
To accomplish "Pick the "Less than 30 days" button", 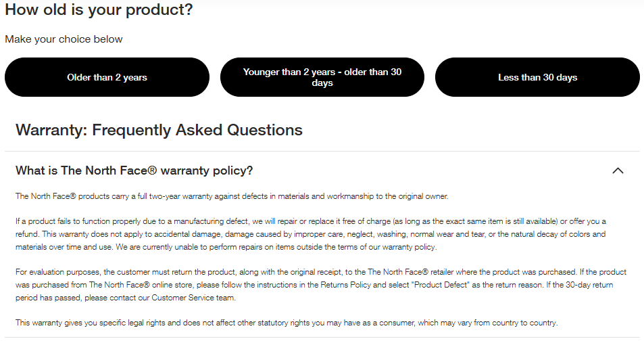I will pyautogui.click(x=537, y=77).
